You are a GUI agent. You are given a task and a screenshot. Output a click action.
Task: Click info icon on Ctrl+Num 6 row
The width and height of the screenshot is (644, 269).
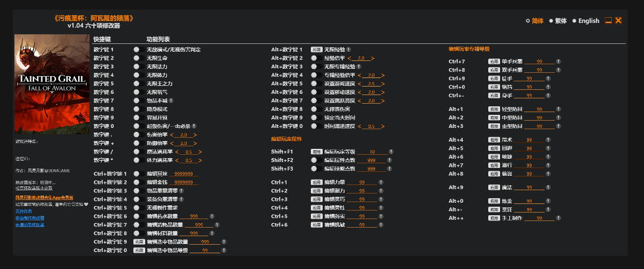[x=212, y=216]
